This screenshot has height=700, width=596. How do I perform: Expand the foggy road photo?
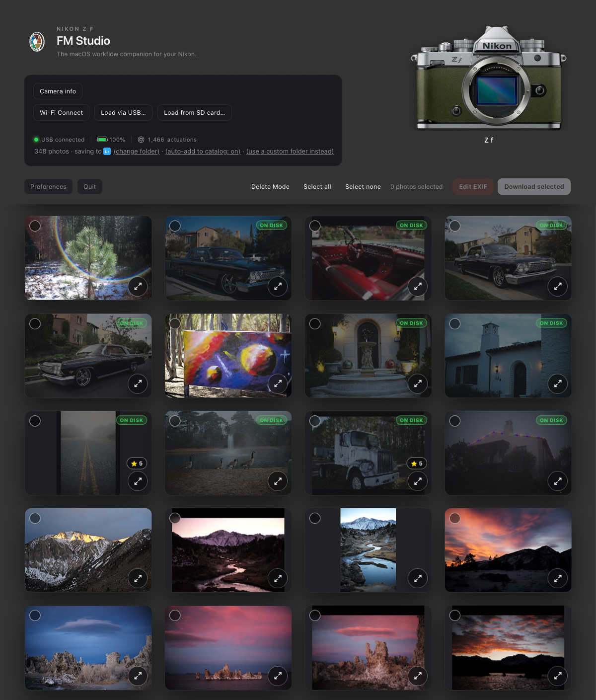138,481
